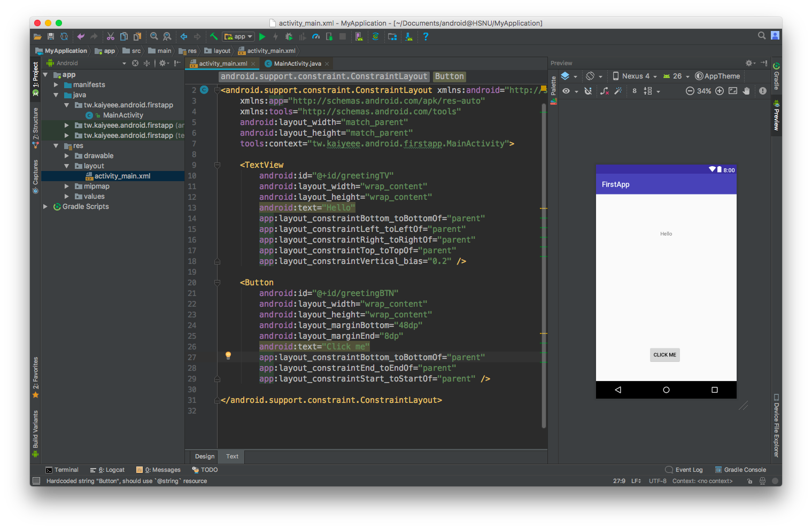Click the MyApplication breadcrumb

pos(61,51)
